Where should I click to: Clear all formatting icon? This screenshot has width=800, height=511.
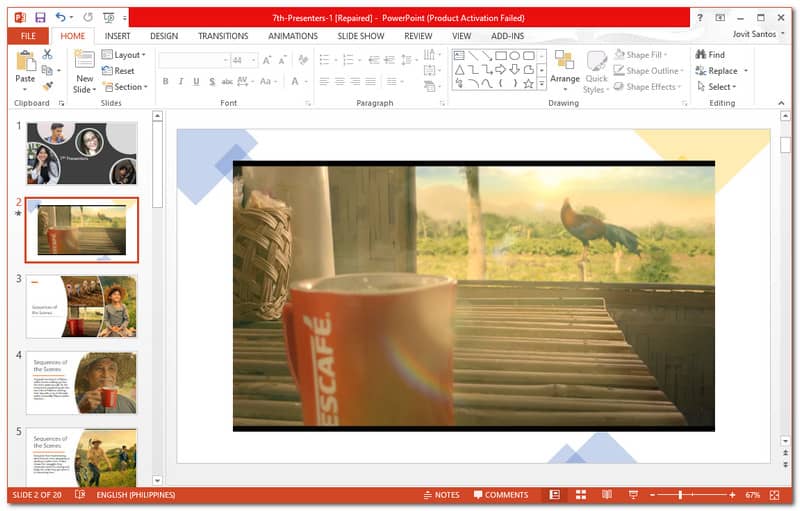(303, 60)
